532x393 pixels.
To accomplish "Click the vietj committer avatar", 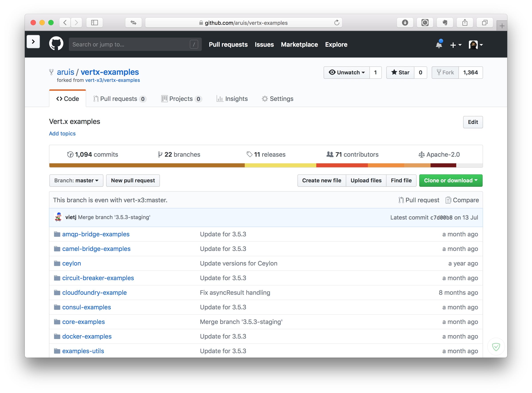I will coord(58,217).
